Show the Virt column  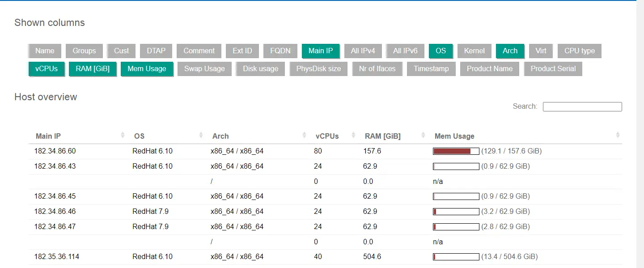click(x=541, y=51)
